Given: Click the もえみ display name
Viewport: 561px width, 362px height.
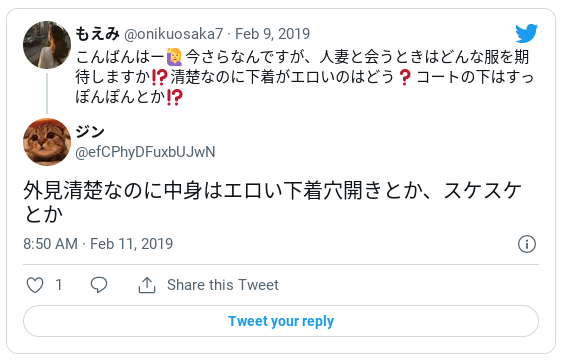Looking at the screenshot, I should click(x=97, y=34).
